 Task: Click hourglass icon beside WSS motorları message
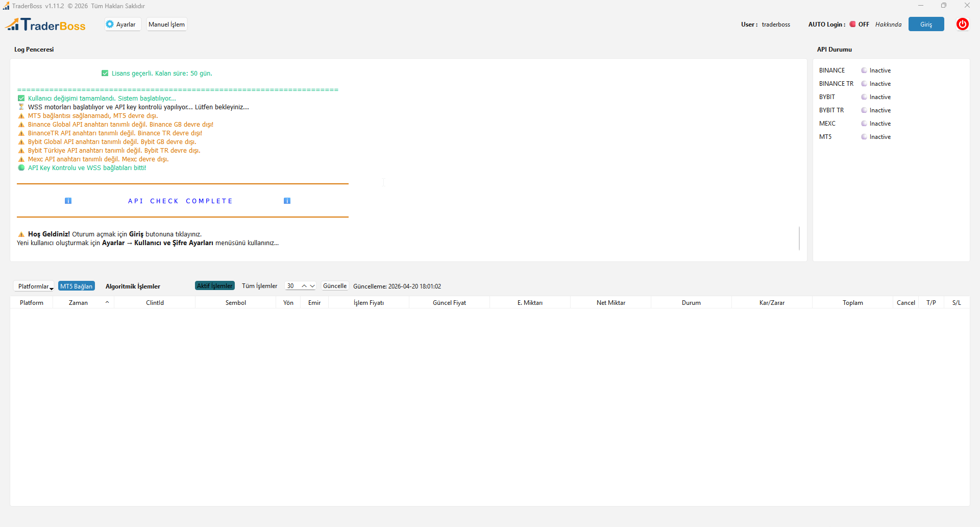(21, 107)
